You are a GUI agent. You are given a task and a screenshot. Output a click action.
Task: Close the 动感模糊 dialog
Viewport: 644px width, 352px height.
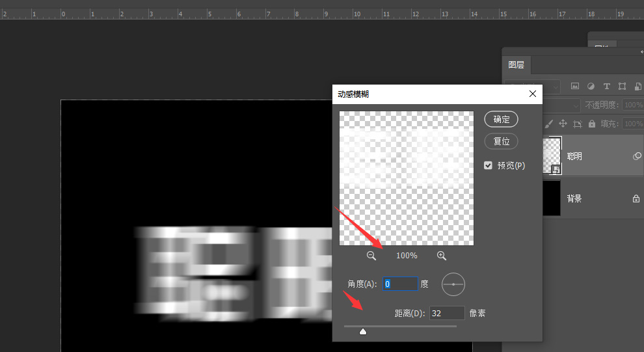(533, 94)
